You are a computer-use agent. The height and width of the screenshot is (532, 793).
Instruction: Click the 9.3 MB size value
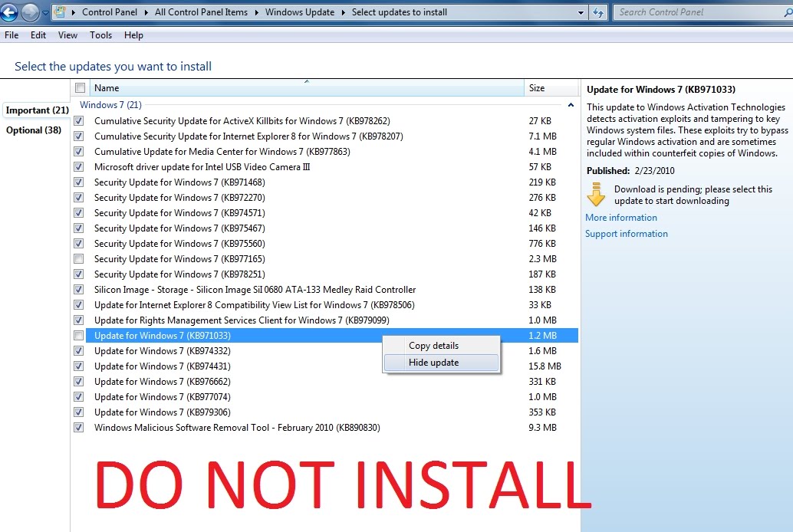543,427
